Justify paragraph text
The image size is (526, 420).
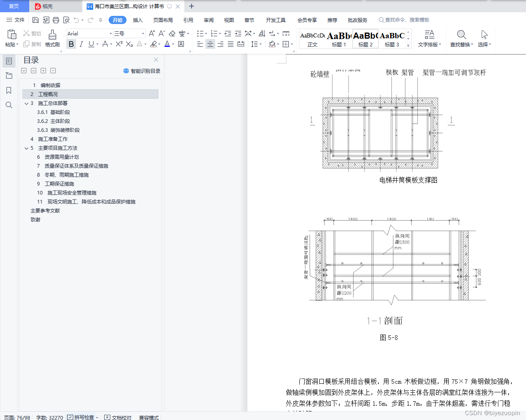click(x=231, y=44)
